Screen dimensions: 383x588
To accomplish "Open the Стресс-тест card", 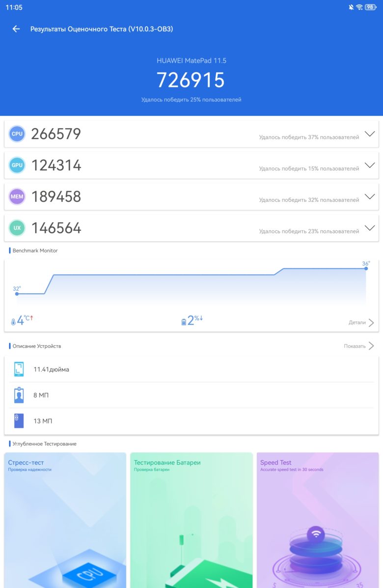I will pos(65,520).
